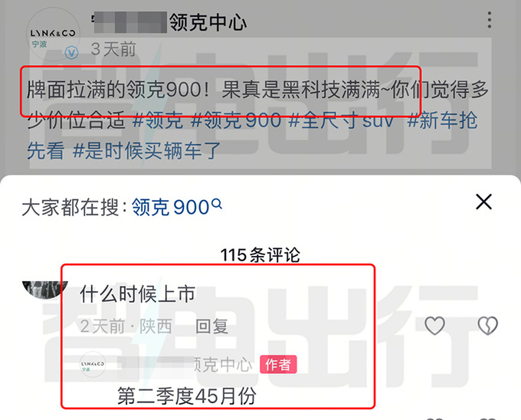Open the commenter's profile picture
The height and width of the screenshot is (420, 521).
(x=45, y=290)
